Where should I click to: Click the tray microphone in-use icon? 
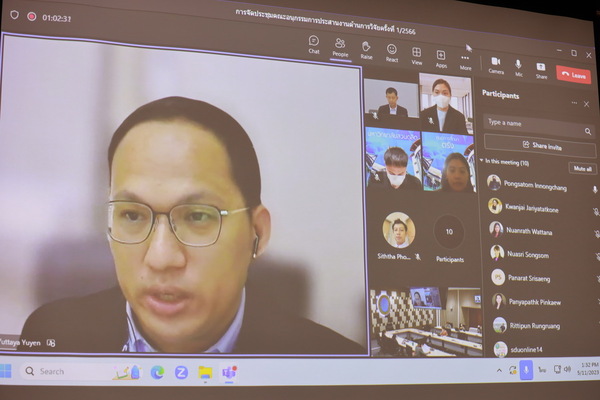(x=526, y=370)
